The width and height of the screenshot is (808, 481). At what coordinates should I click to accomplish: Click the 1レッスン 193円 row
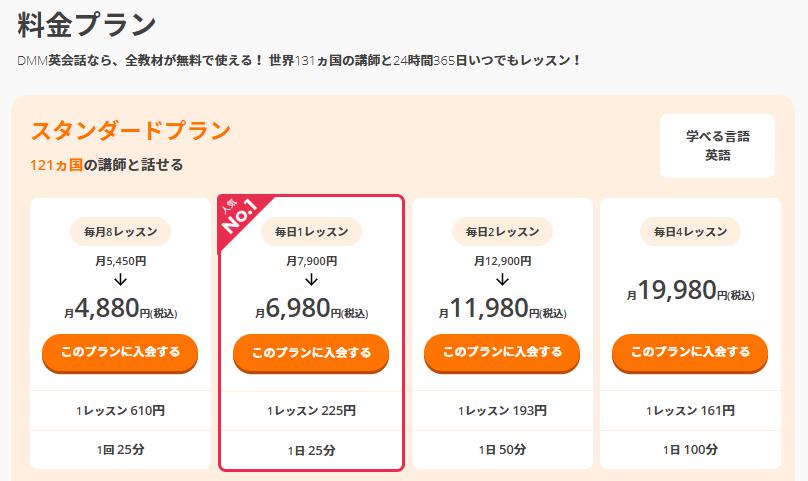[x=502, y=410]
